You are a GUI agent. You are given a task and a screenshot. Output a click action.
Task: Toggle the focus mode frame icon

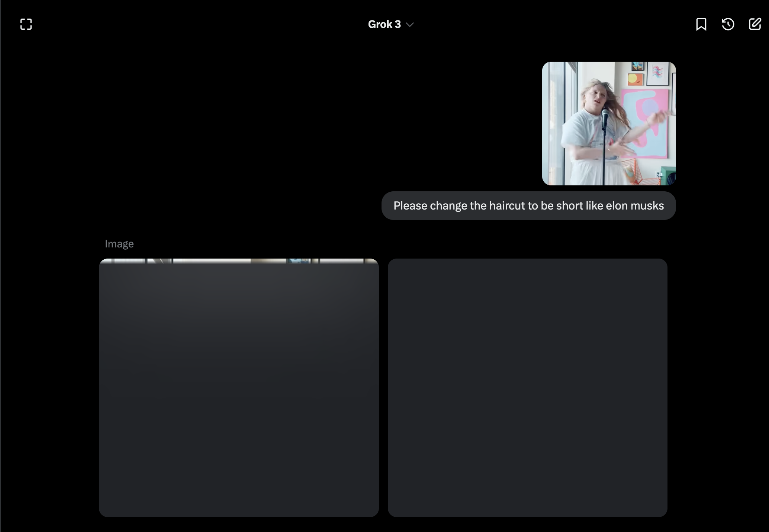(26, 25)
